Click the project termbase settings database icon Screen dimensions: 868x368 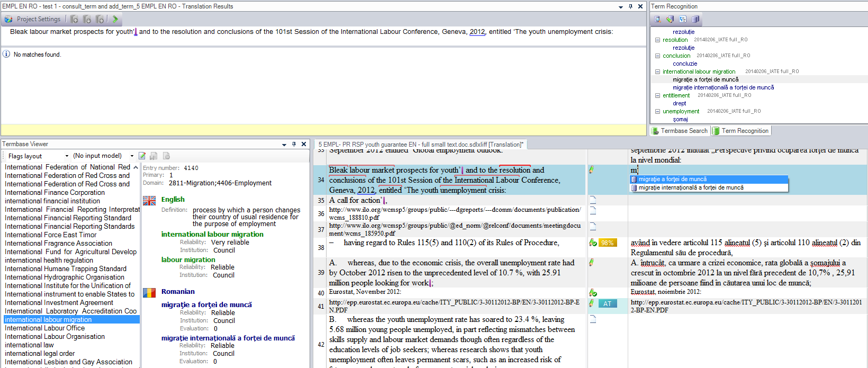pos(695,19)
